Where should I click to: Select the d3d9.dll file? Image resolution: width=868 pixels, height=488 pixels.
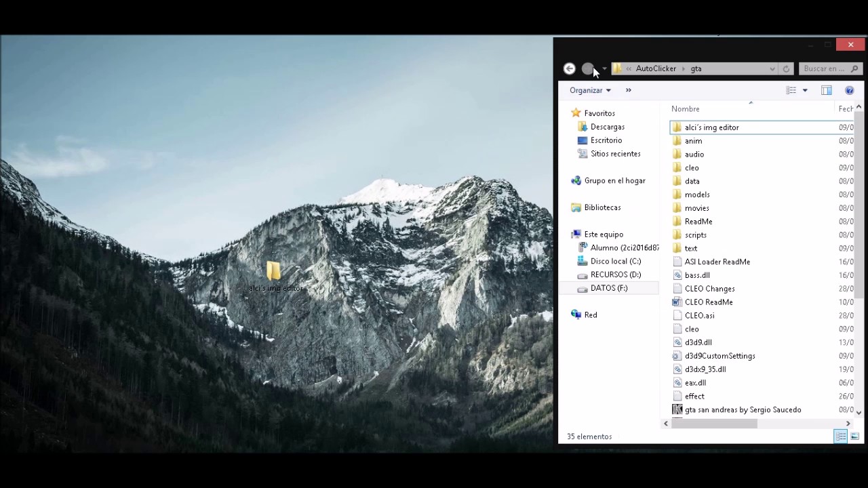(x=698, y=342)
